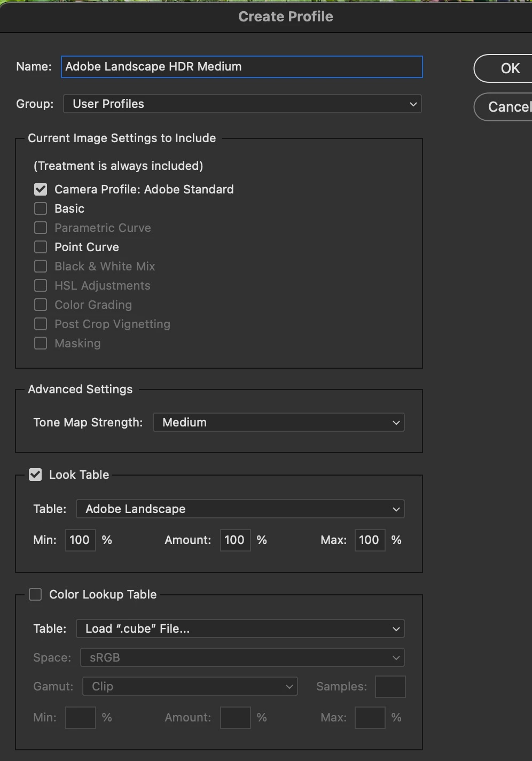The width and height of the screenshot is (532, 761).
Task: Click the Look Table Max percent field
Action: pyautogui.click(x=370, y=540)
